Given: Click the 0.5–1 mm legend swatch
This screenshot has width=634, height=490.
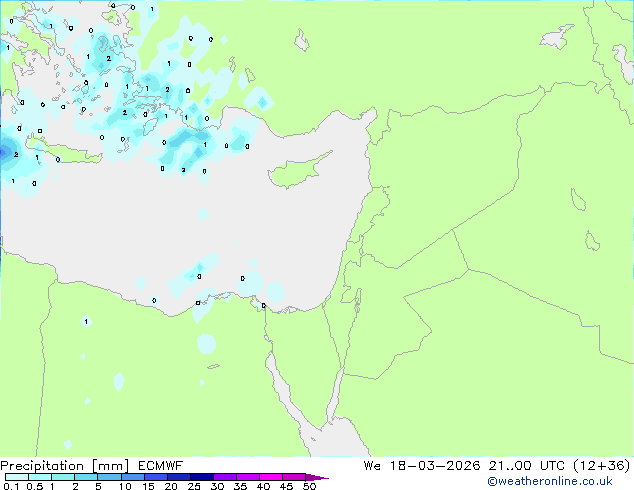Looking at the screenshot, I should point(40,477).
